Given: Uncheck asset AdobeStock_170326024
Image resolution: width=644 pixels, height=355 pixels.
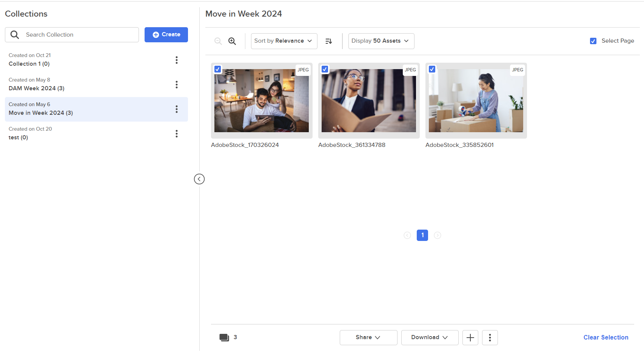Looking at the screenshot, I should point(218,69).
